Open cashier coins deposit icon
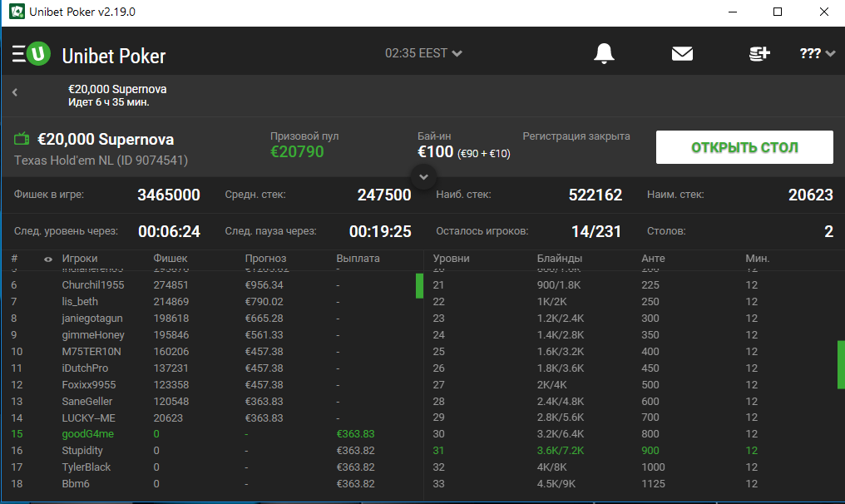 click(x=759, y=53)
